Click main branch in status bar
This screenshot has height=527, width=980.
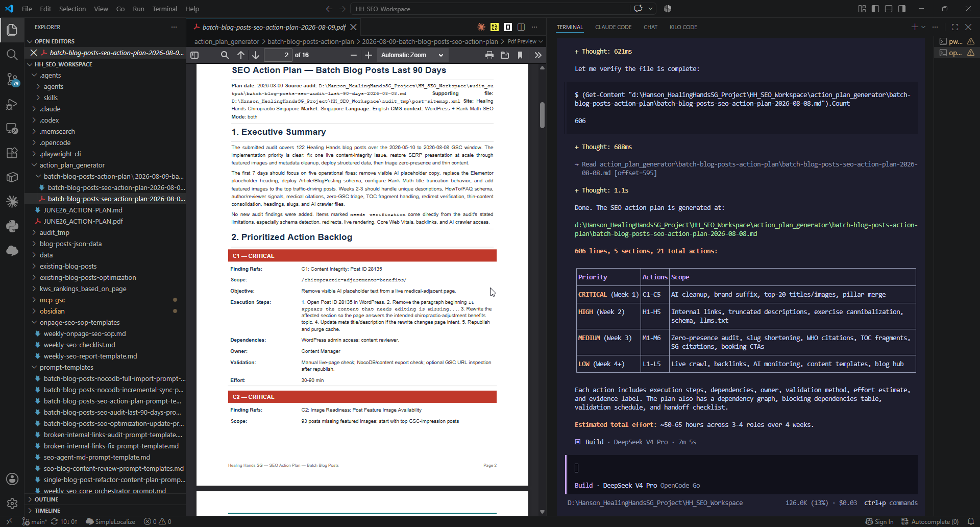35,521
